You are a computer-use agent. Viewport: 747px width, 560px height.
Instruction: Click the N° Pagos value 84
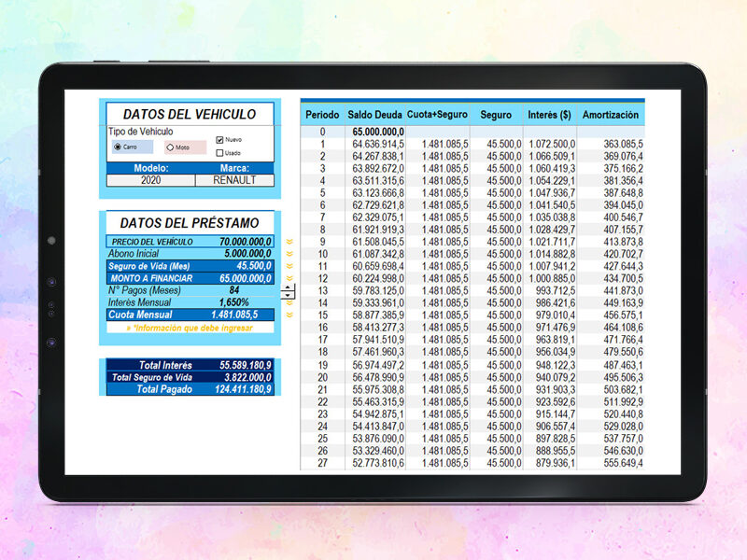click(x=234, y=290)
